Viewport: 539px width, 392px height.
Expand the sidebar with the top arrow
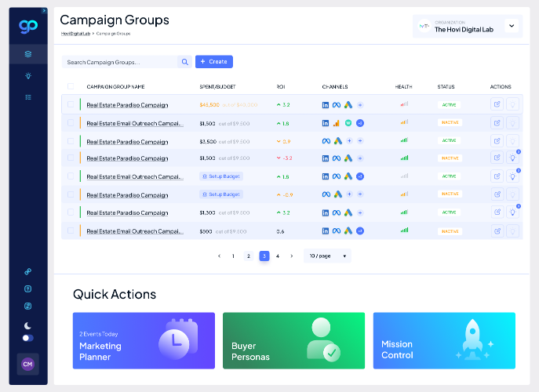pyautogui.click(x=44, y=11)
